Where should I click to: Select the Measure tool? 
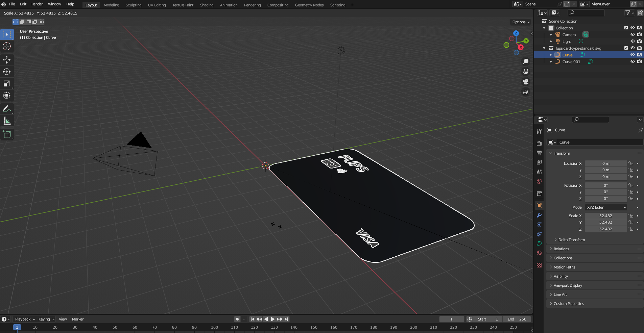7,121
